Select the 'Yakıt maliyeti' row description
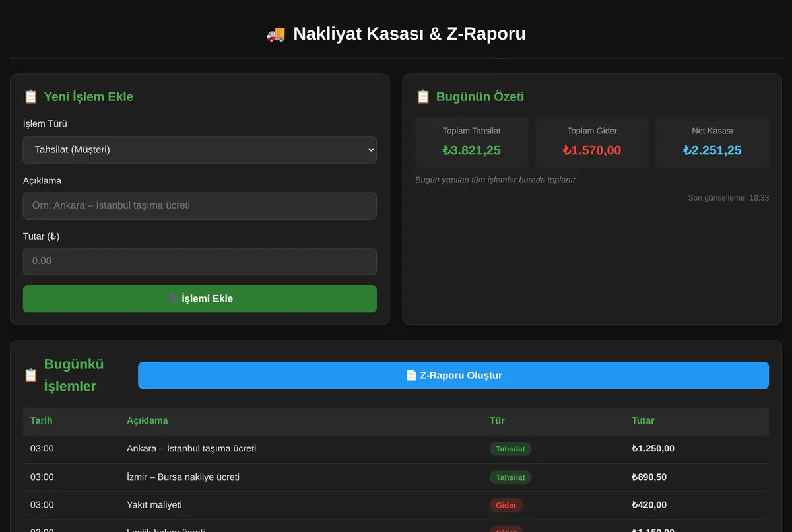The image size is (792, 532). [154, 505]
